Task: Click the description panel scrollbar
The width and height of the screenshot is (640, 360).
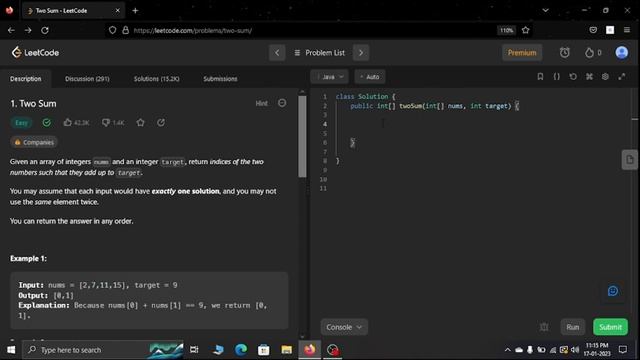Action: click(302, 137)
